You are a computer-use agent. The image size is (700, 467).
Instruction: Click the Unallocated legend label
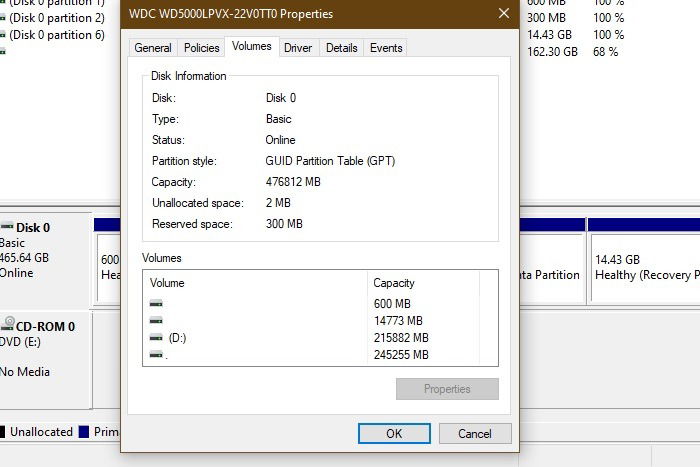click(42, 432)
